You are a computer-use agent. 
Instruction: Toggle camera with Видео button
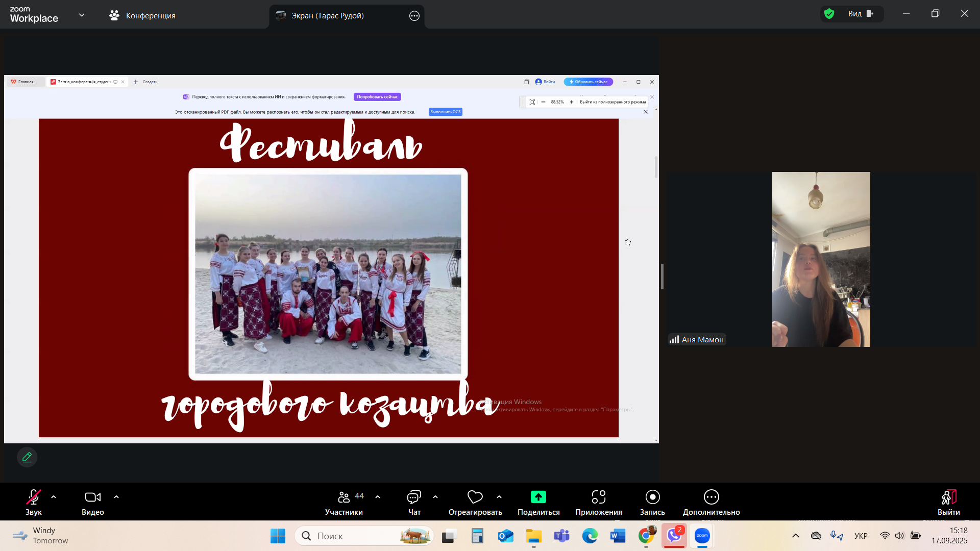[x=92, y=497]
